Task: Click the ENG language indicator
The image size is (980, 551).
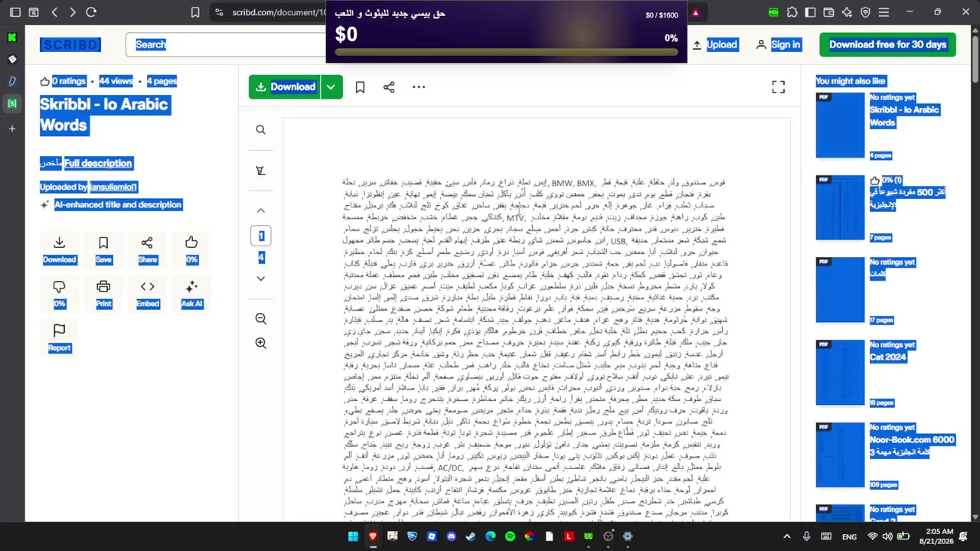Action: 849,536
